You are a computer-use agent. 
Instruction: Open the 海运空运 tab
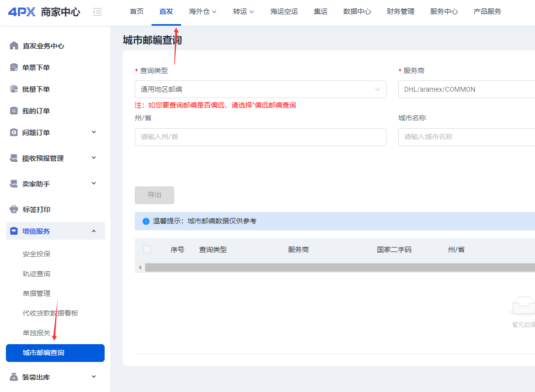284,12
